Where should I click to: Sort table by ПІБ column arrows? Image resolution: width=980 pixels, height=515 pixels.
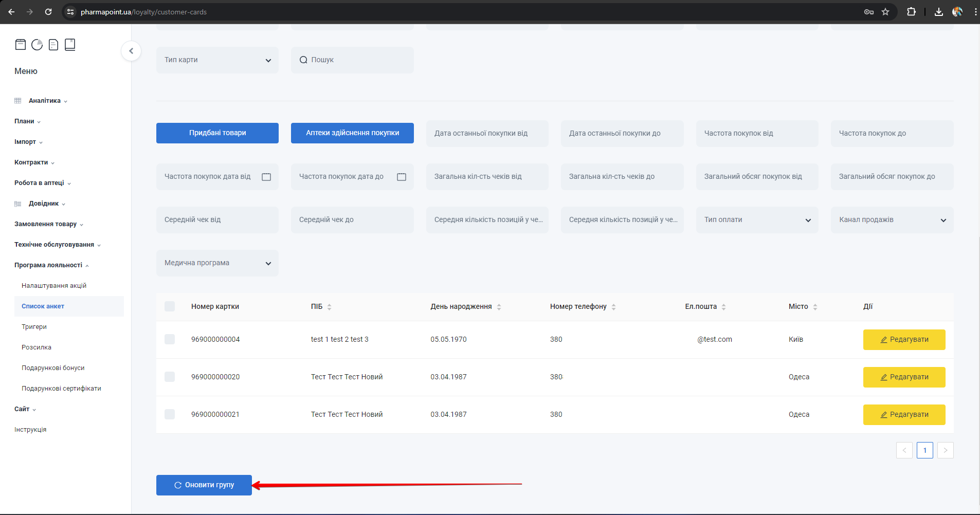click(x=330, y=307)
